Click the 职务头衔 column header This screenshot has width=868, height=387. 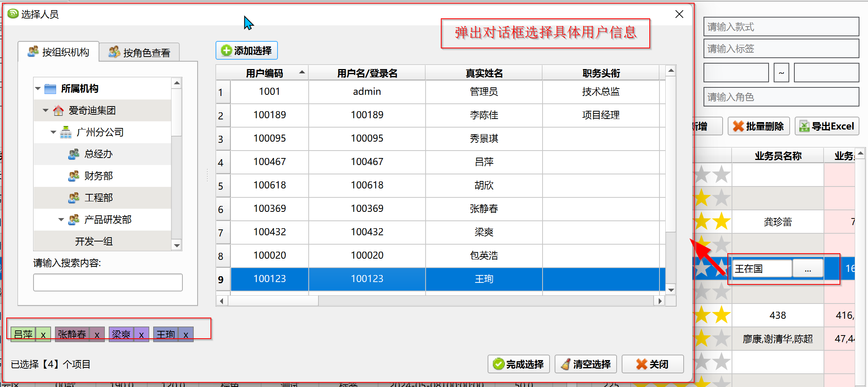pyautogui.click(x=601, y=73)
